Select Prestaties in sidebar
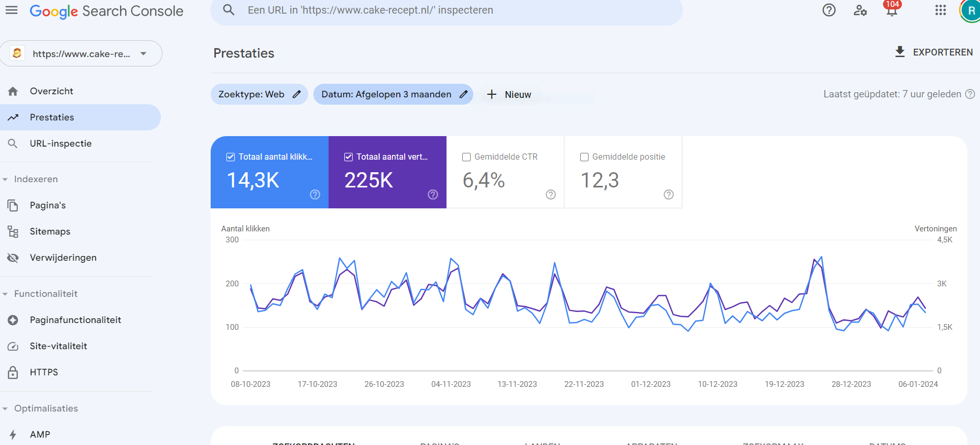This screenshot has width=980, height=445. (x=80, y=117)
